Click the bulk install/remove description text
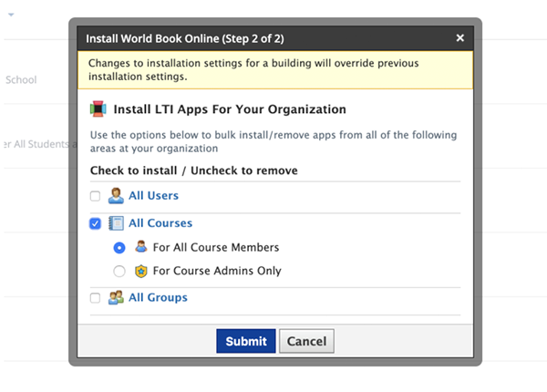The width and height of the screenshot is (547, 392). click(x=273, y=141)
